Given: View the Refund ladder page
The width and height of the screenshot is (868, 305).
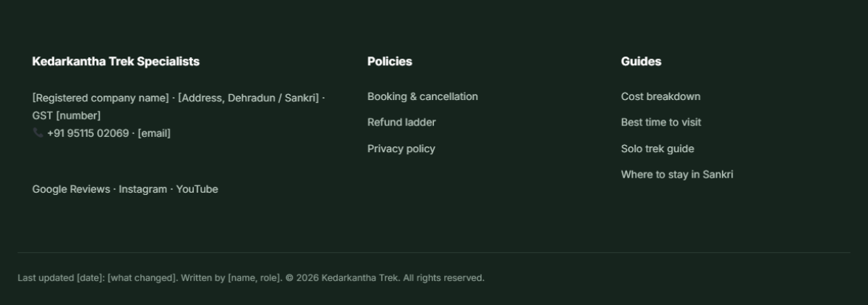Looking at the screenshot, I should pyautogui.click(x=401, y=122).
